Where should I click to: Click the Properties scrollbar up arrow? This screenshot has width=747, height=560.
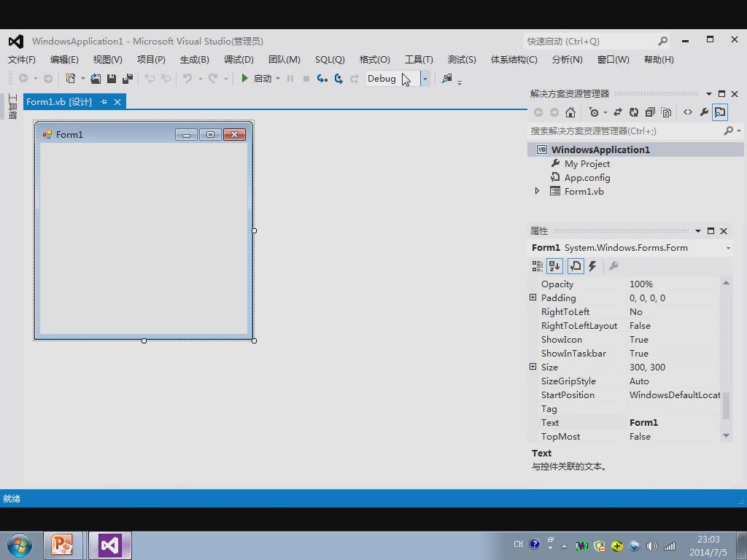[726, 283]
